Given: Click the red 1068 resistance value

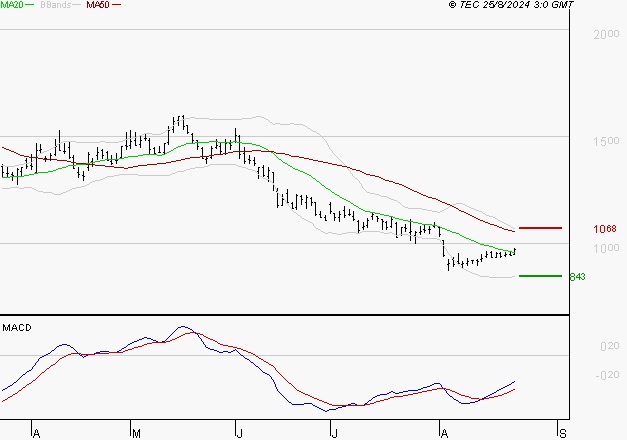Looking at the screenshot, I should point(605,229).
